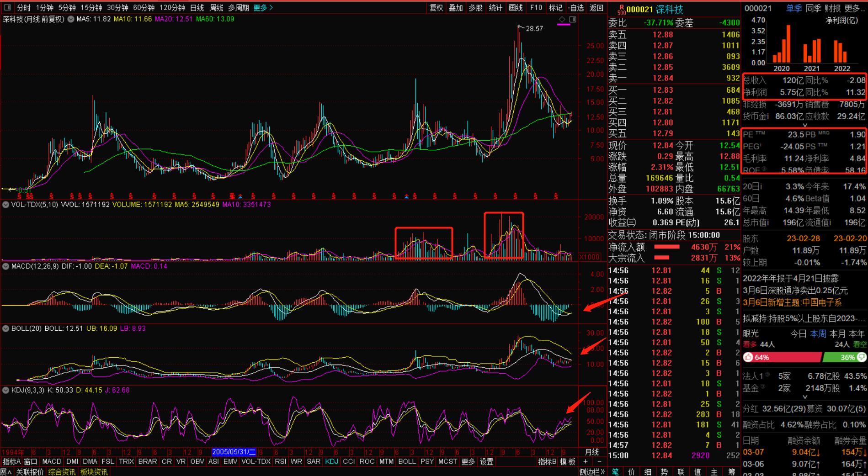Click the 返回 back button
Viewport: 868px width, 476px height.
596,8
